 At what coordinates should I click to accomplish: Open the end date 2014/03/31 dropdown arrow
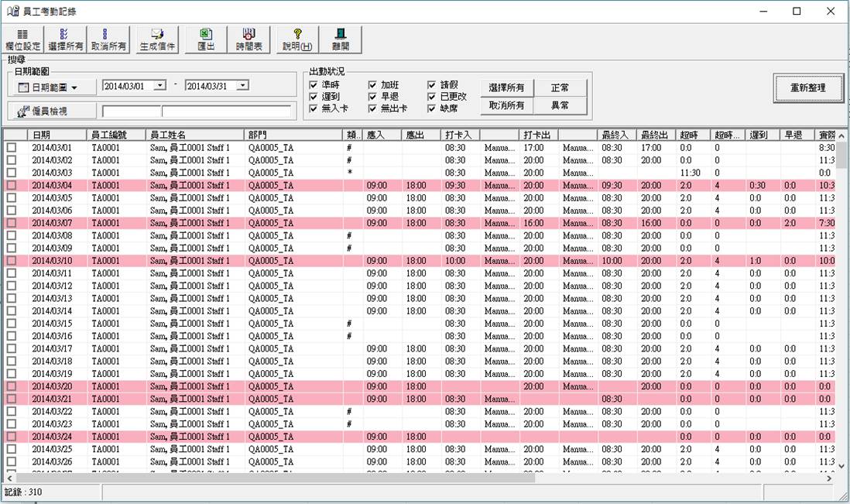click(x=242, y=86)
